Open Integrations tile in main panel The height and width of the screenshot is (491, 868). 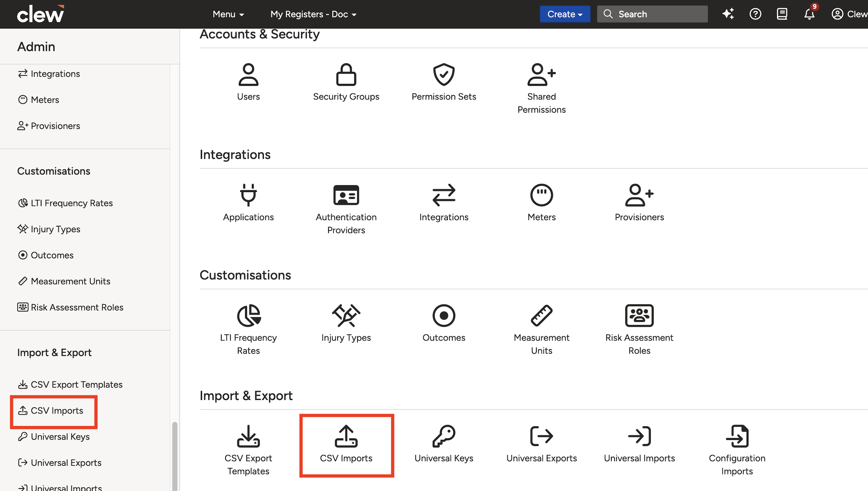click(x=444, y=203)
